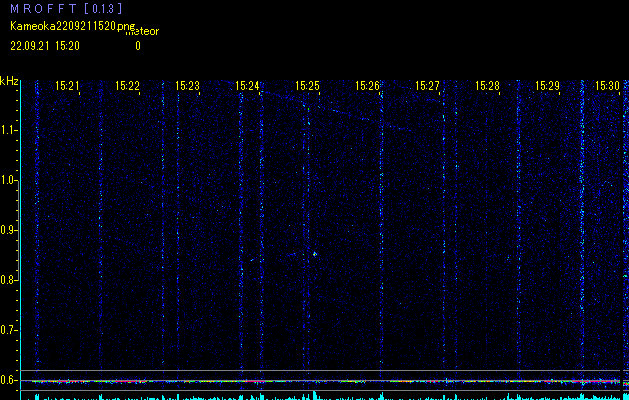Click the date text 22.09.21 15:20

[x=45, y=46]
